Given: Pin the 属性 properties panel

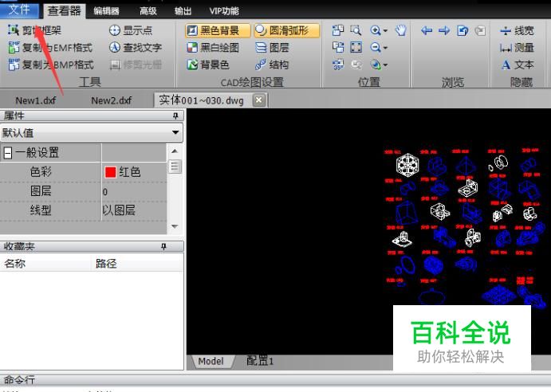Looking at the screenshot, I should click(x=175, y=116).
